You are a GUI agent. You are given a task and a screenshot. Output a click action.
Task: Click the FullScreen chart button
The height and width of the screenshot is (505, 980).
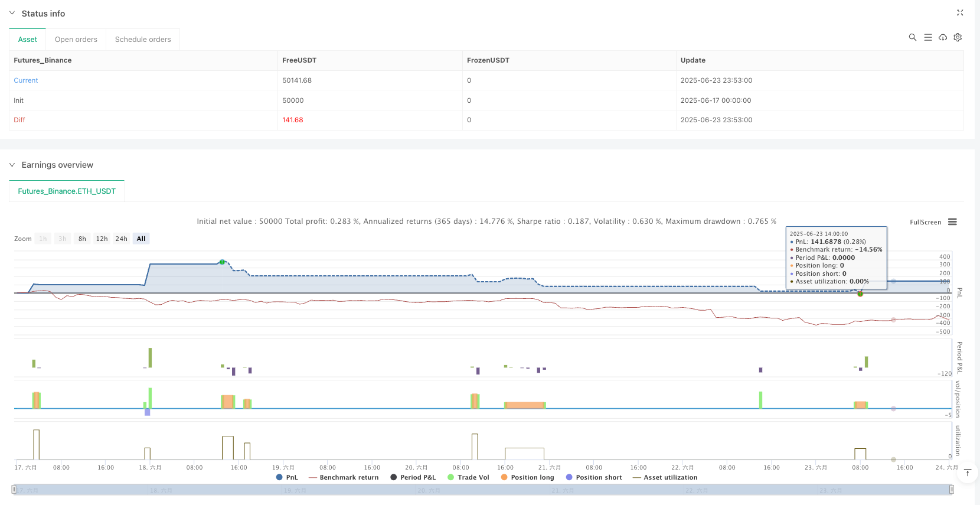point(925,222)
